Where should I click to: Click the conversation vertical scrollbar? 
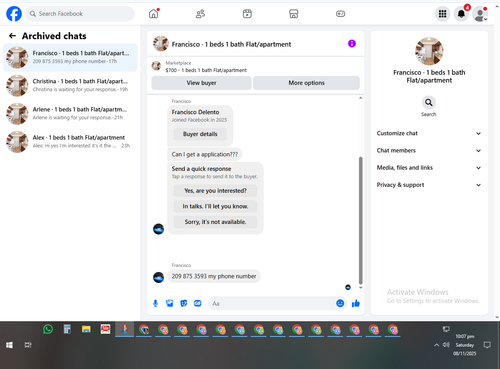click(x=360, y=220)
